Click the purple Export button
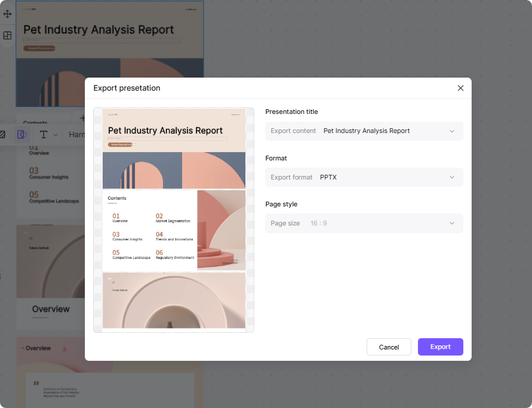The height and width of the screenshot is (408, 532). pos(440,347)
